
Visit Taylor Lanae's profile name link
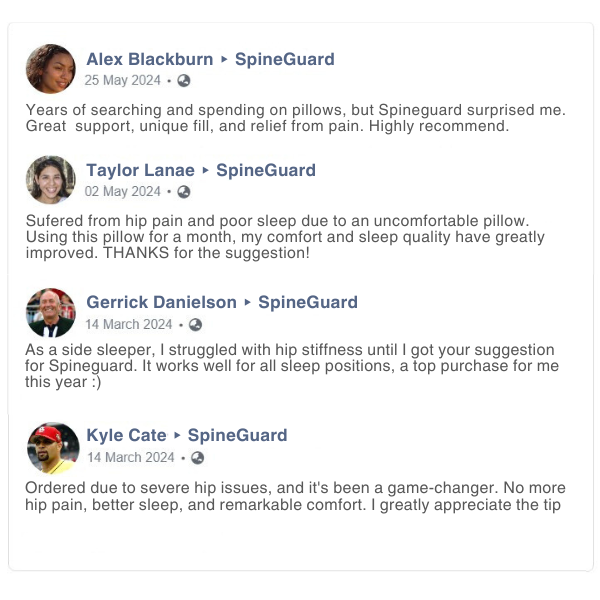pyautogui.click(x=140, y=170)
